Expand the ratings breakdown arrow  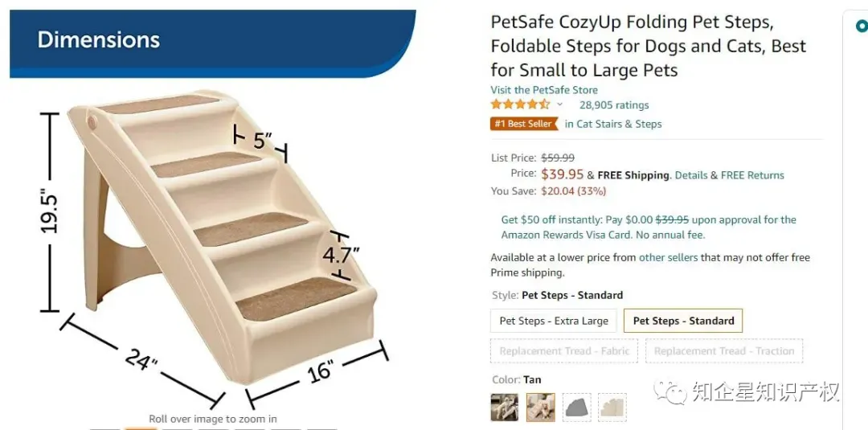(560, 104)
